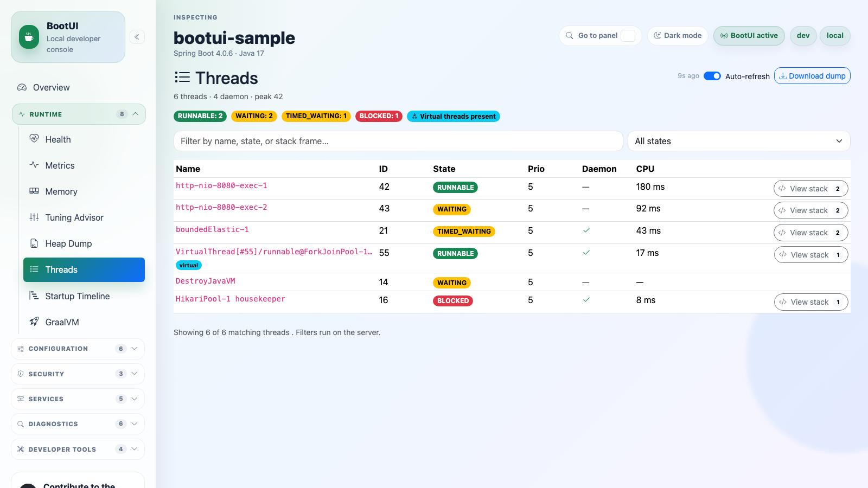
Task: Click the dev profile badge
Action: pos(803,36)
